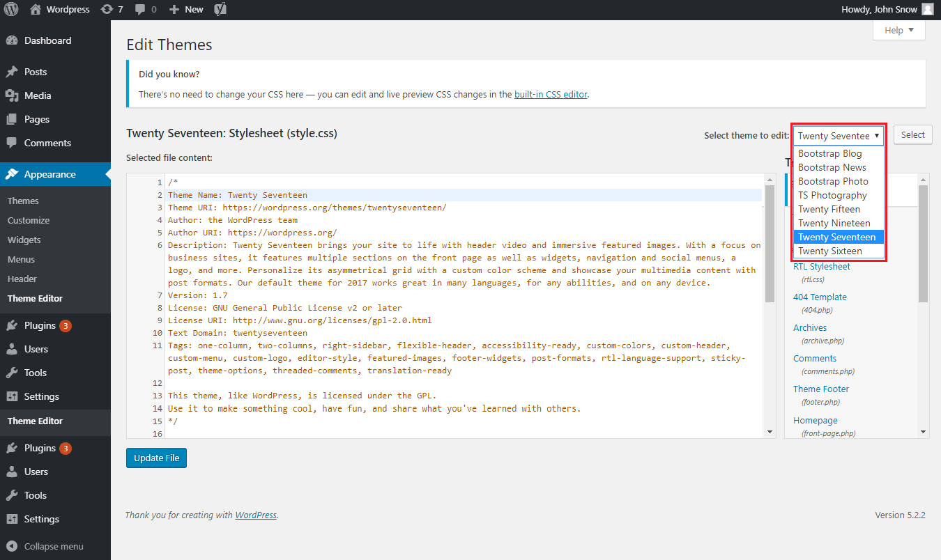
Task: Open the 404 Template file link
Action: coord(820,297)
